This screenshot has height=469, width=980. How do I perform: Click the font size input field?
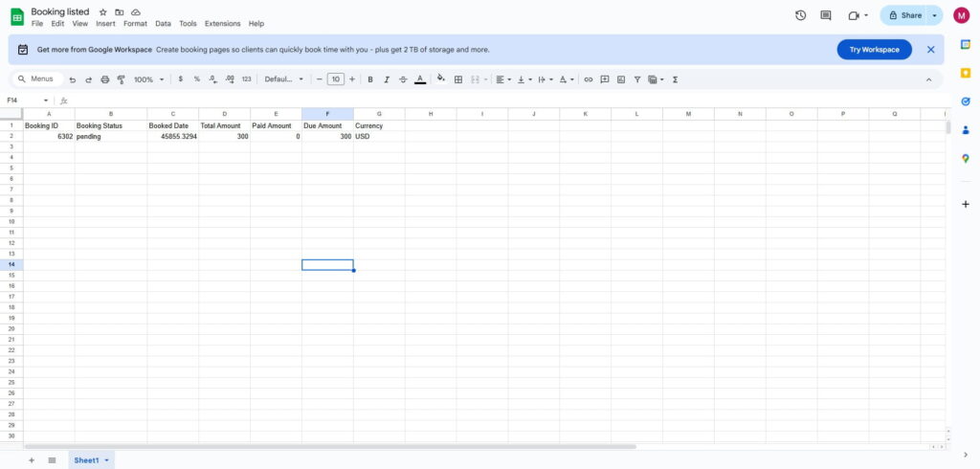coord(335,79)
